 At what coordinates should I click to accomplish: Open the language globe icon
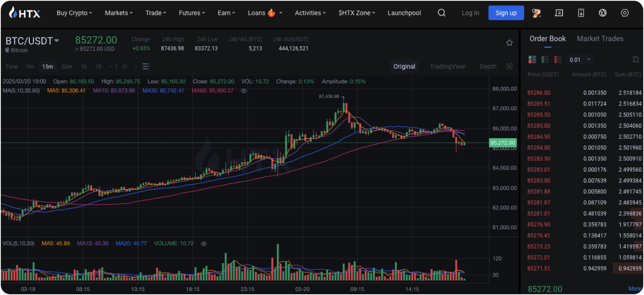[602, 13]
